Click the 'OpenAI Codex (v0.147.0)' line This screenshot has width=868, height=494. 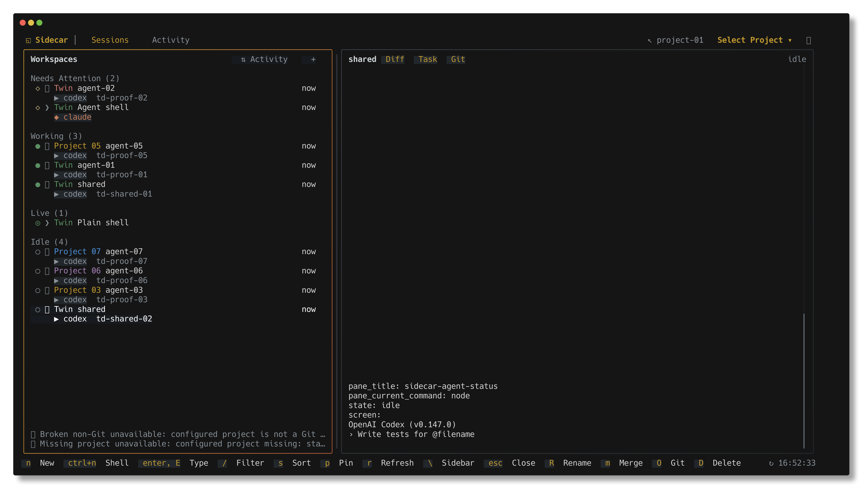[402, 425]
